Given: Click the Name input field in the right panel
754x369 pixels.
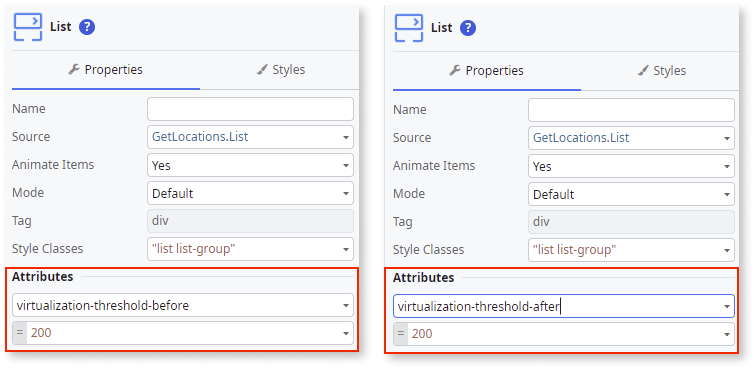Looking at the screenshot, I should [x=631, y=110].
